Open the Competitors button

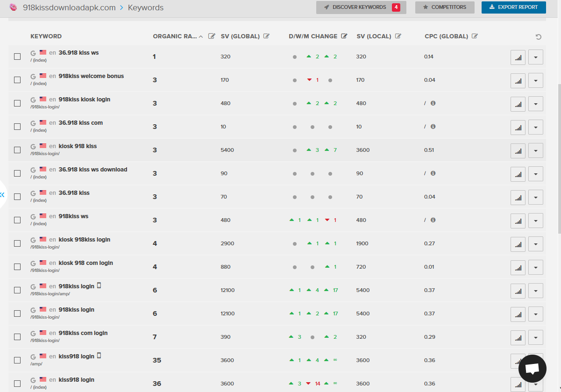(445, 7)
